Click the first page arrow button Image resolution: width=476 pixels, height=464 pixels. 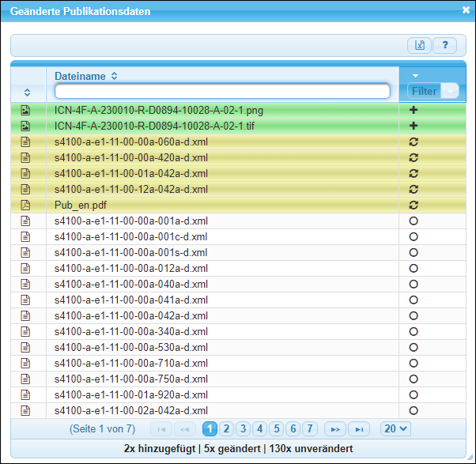coord(161,429)
